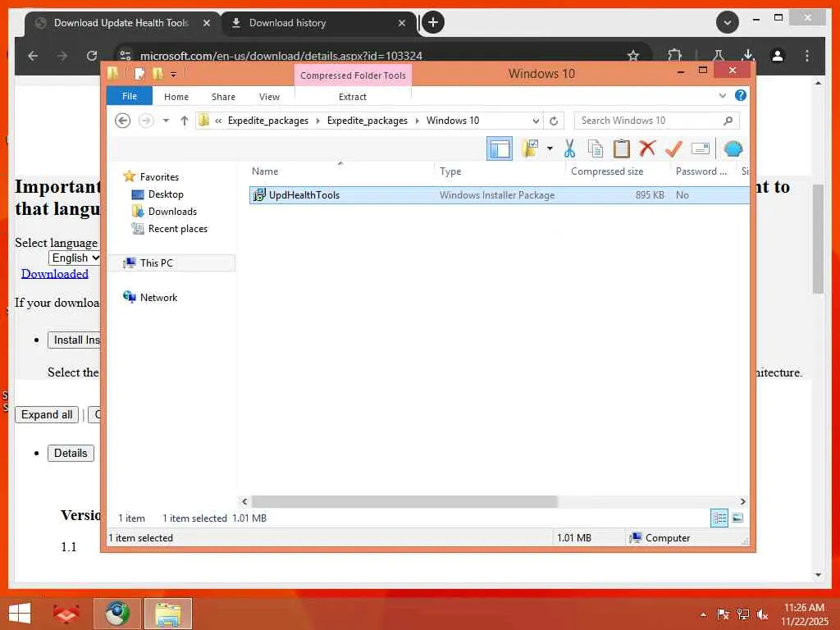Close the Download history browser tab
The image size is (840, 630).
402,23
